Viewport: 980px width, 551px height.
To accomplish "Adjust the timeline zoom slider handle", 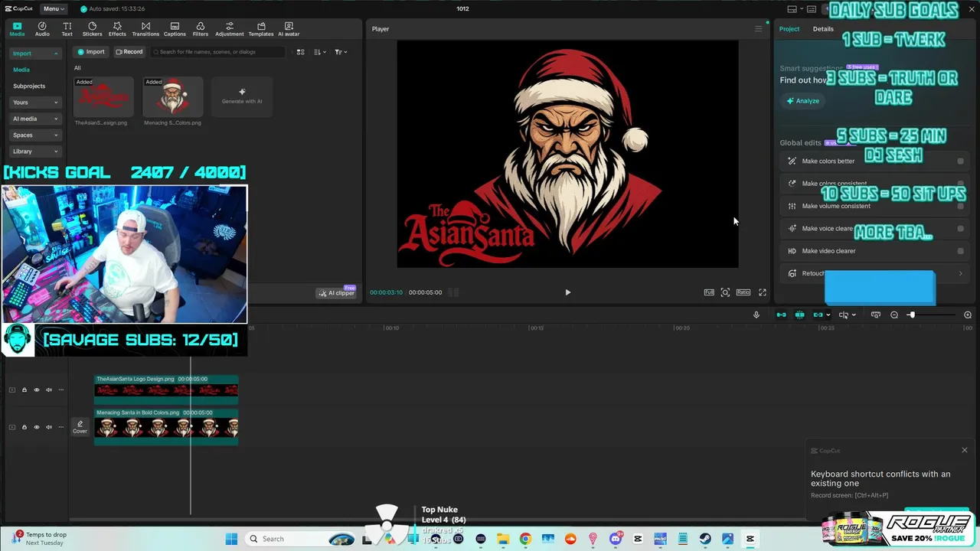I will tap(911, 315).
